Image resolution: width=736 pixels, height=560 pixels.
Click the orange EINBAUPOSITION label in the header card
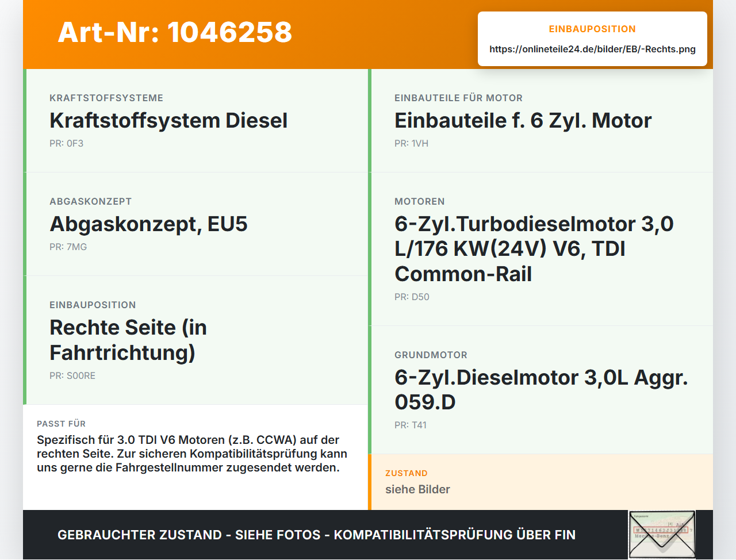[x=592, y=29]
